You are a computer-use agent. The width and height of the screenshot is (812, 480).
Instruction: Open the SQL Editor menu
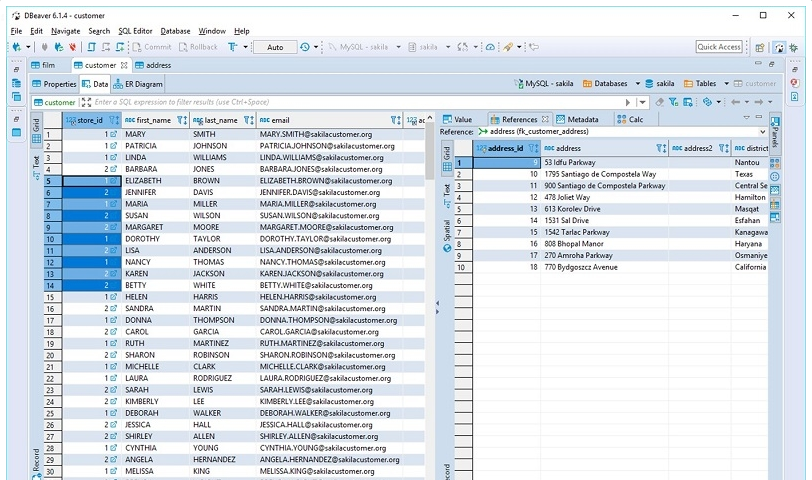coord(135,31)
